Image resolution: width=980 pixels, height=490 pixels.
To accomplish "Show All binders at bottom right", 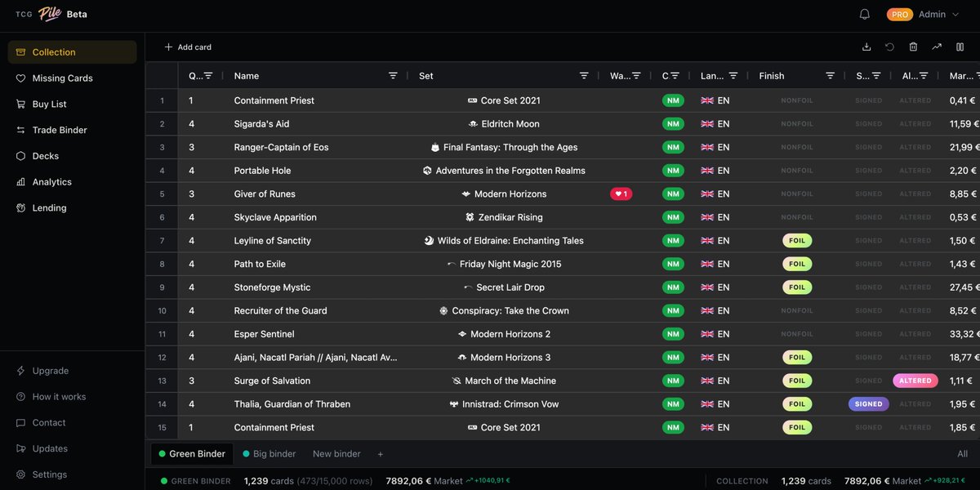I will 963,454.
